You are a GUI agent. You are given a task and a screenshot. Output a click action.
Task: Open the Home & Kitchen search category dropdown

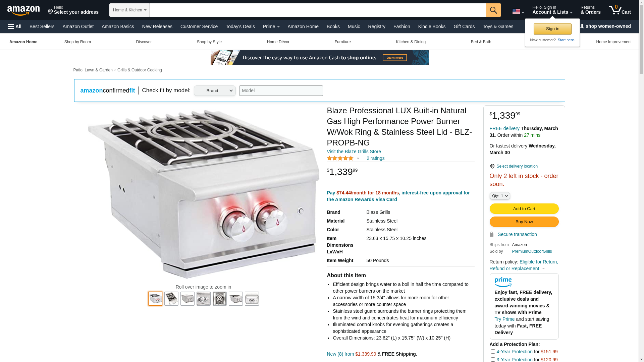pos(129,10)
